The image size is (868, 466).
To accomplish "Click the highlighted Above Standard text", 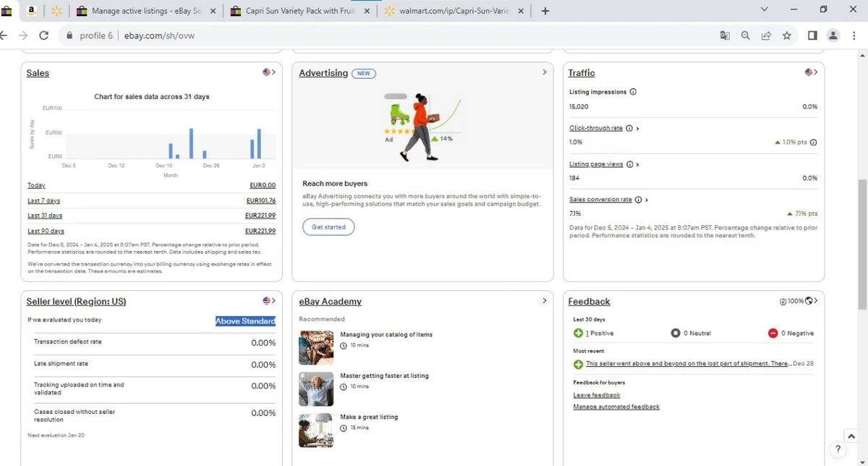I will pyautogui.click(x=245, y=321).
